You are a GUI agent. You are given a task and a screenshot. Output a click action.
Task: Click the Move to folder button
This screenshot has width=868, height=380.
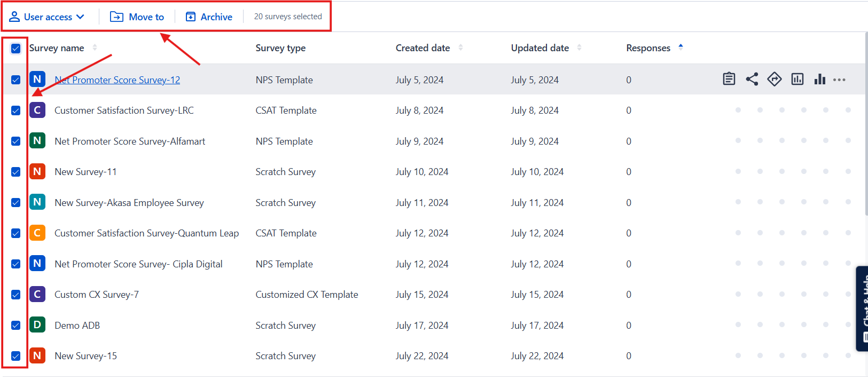point(137,17)
